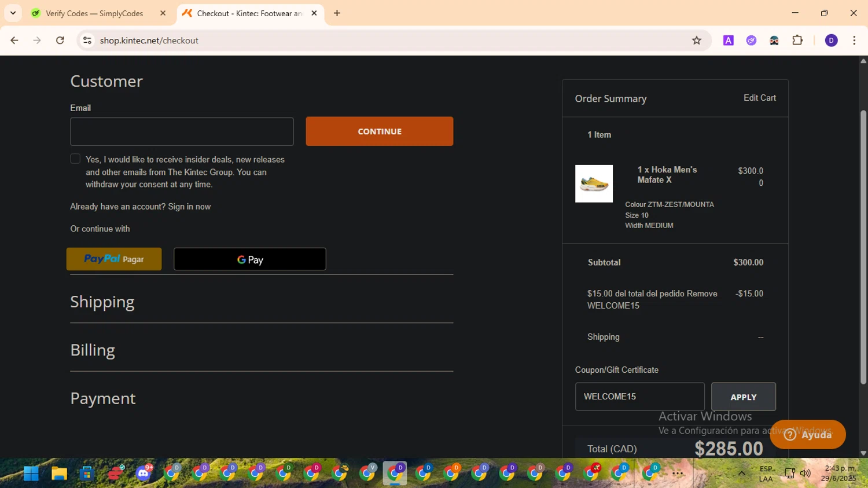The width and height of the screenshot is (868, 488).
Task: Open Microsoft Store from taskbar
Action: [x=87, y=474]
